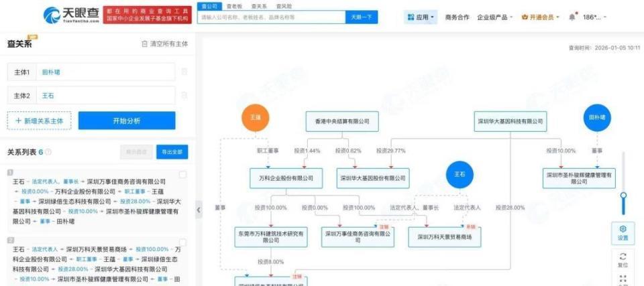Screen dimensions: 644x286
Task: Select the 查公司 search tab
Action: point(209,6)
